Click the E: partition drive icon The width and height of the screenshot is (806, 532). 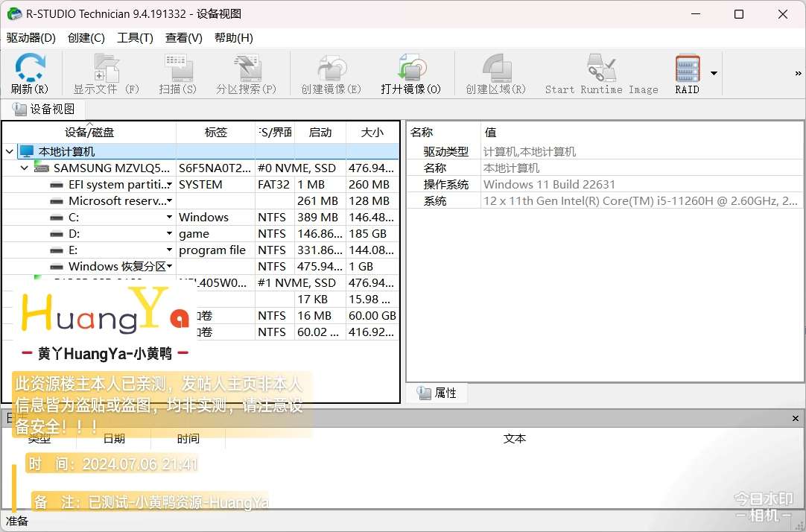(x=57, y=251)
